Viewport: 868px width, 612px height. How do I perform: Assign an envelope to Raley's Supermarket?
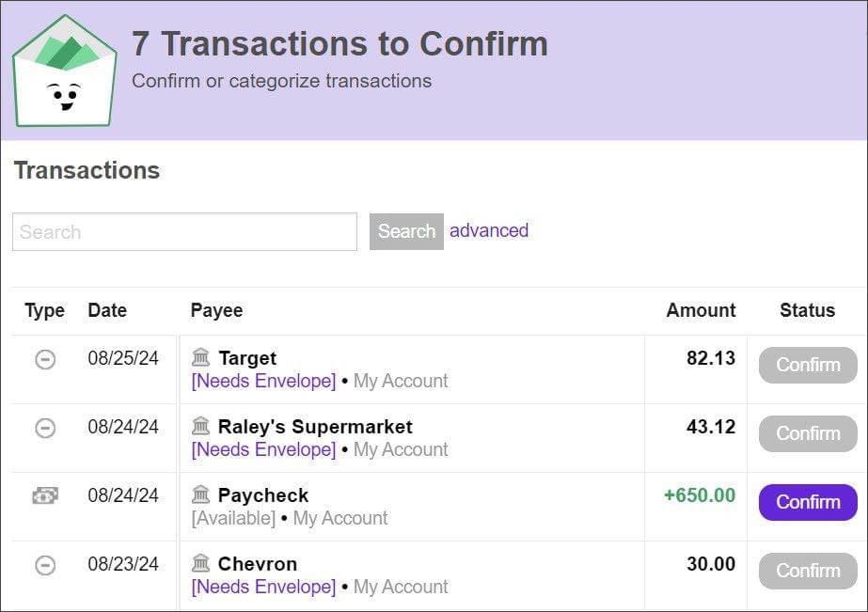click(263, 449)
